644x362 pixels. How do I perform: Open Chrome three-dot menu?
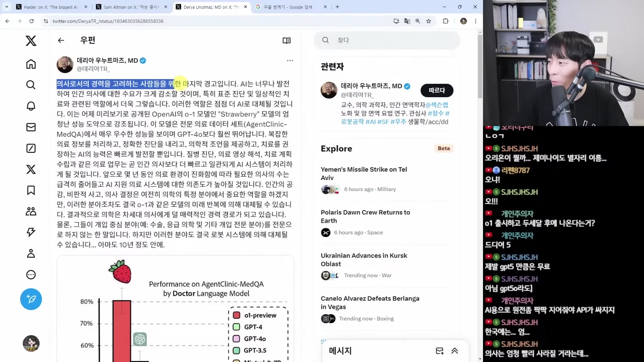(475, 21)
